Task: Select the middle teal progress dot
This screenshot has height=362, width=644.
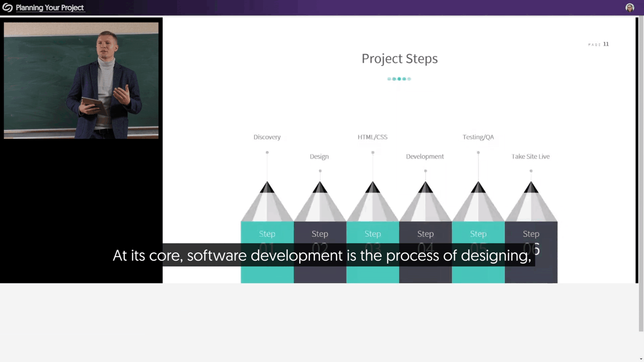Action: pyautogui.click(x=399, y=79)
